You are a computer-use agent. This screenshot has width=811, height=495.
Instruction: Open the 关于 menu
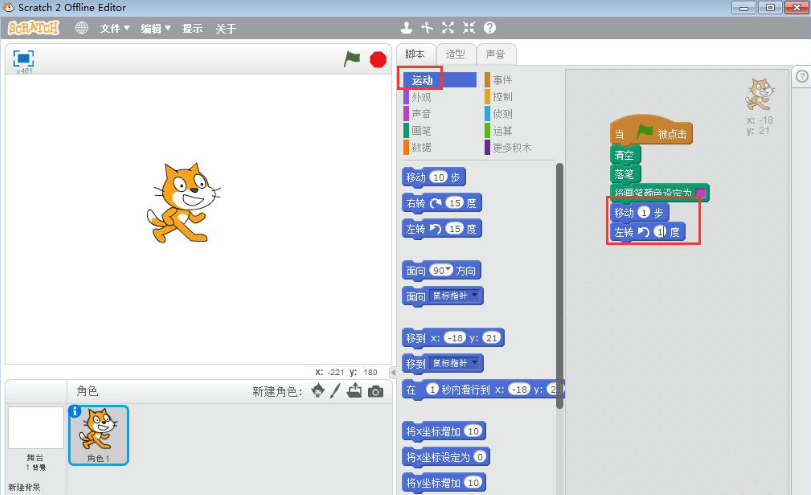(x=226, y=28)
